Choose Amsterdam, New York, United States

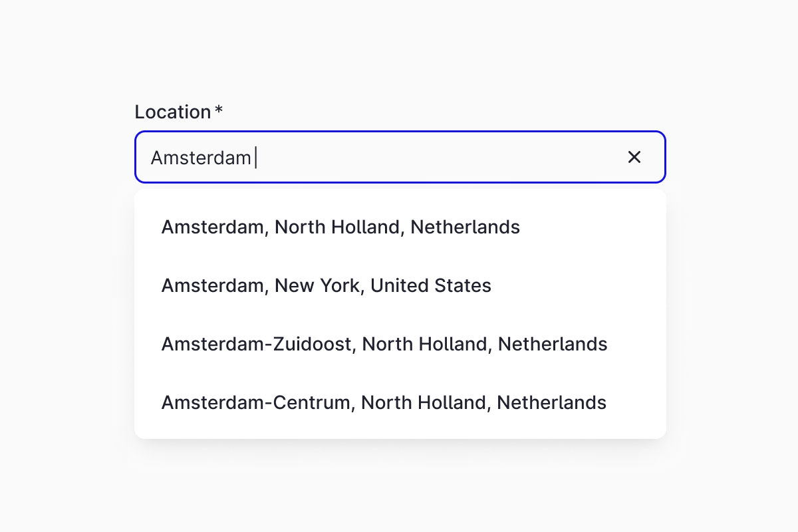(326, 286)
